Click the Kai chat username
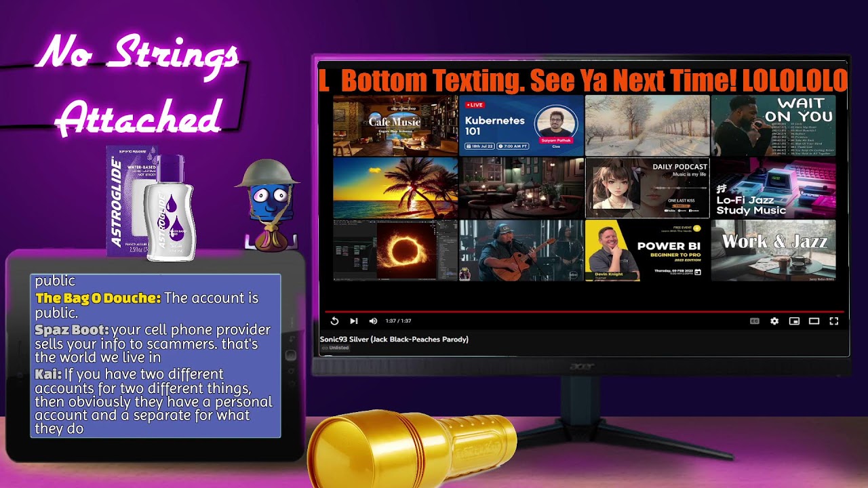Viewport: 868px width, 488px height. (x=48, y=374)
